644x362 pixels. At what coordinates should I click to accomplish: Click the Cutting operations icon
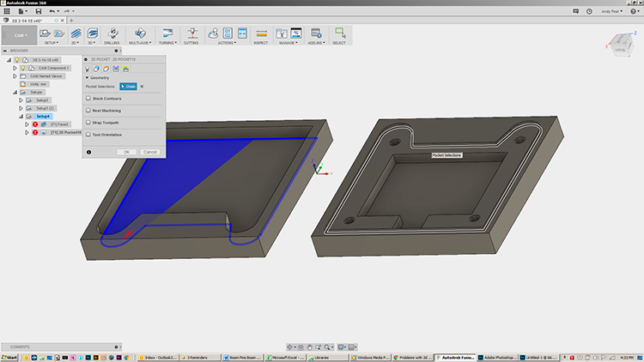click(x=191, y=33)
